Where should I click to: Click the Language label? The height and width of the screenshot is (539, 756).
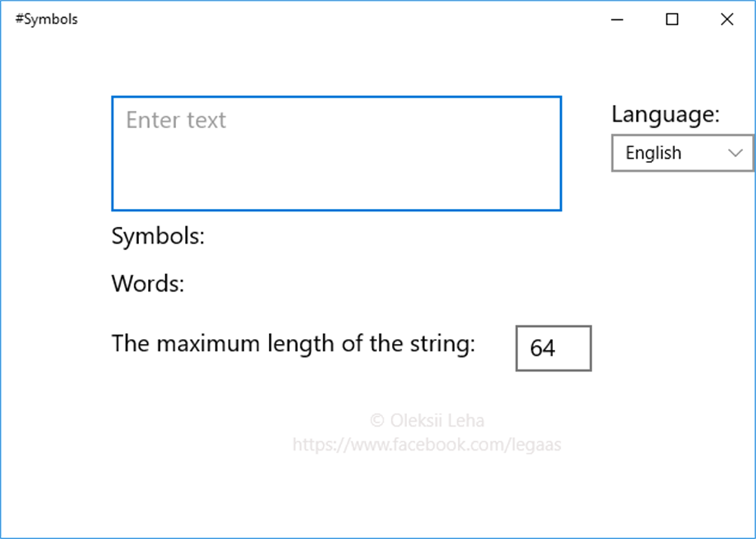665,114
